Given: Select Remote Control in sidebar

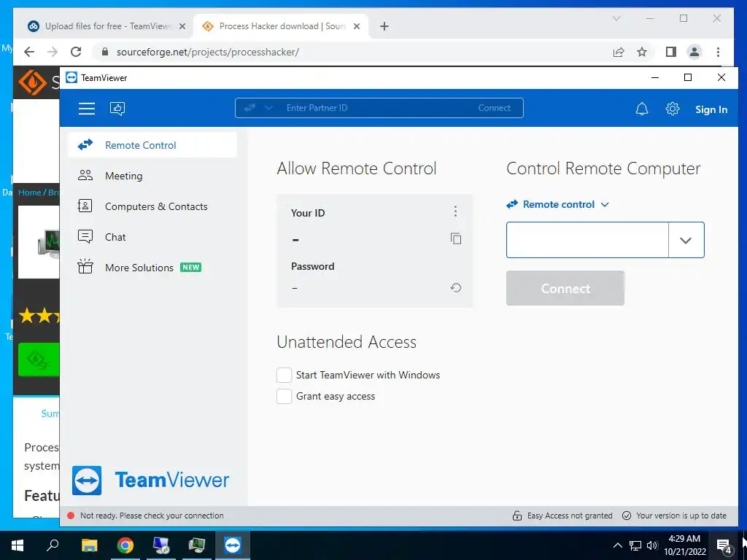Looking at the screenshot, I should click(x=152, y=145).
